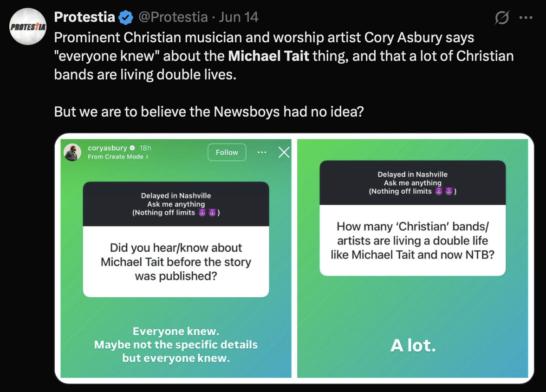Click the 18h story timestamp

(x=145, y=148)
